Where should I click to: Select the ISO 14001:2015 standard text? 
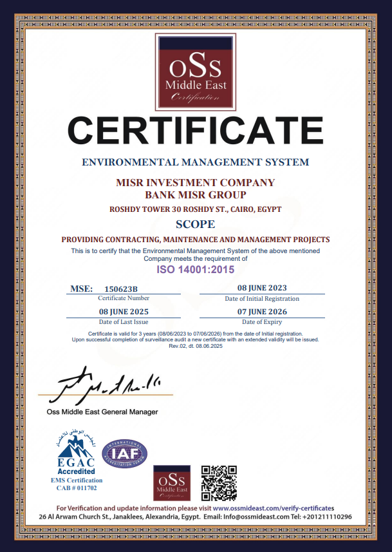point(196,269)
